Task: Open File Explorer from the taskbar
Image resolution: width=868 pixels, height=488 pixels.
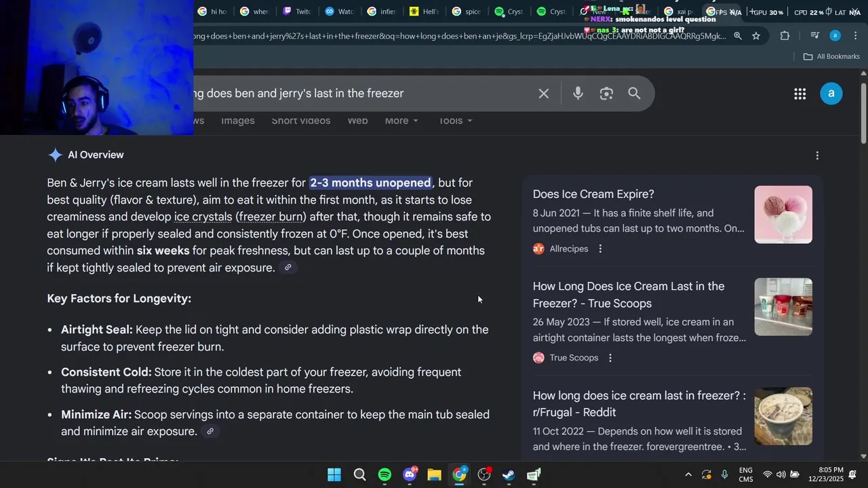Action: pyautogui.click(x=435, y=474)
